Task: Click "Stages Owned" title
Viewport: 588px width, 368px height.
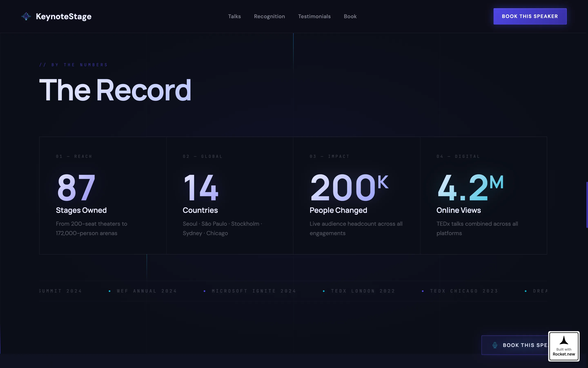Action: point(81,210)
